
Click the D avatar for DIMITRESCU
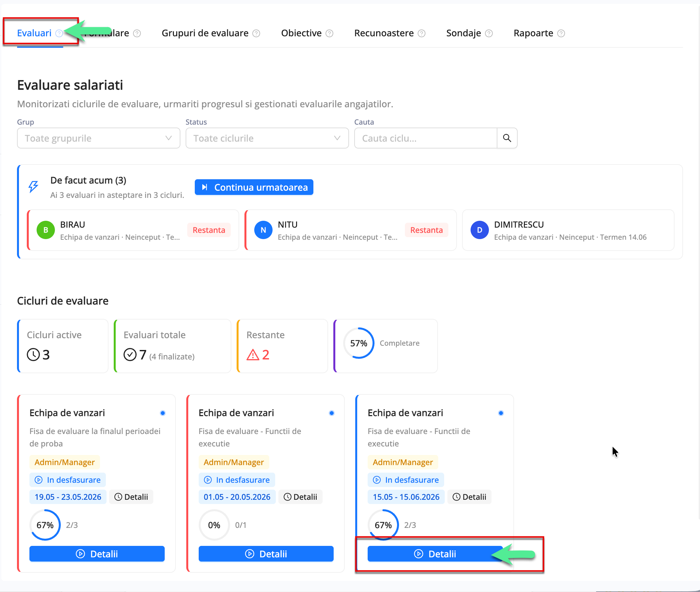pos(479,230)
